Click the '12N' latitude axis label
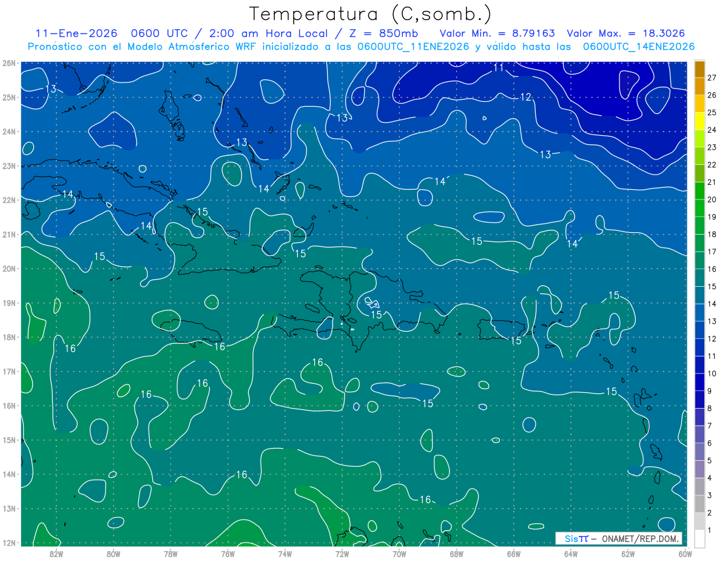This screenshot has width=728, height=562. tap(8, 543)
